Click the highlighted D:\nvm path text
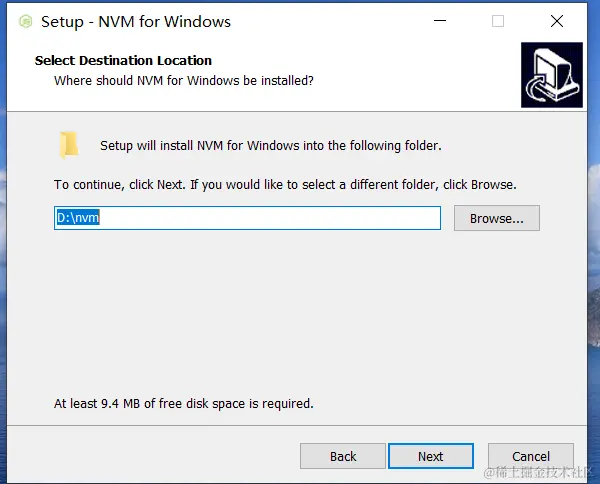The image size is (600, 484). pyautogui.click(x=77, y=218)
